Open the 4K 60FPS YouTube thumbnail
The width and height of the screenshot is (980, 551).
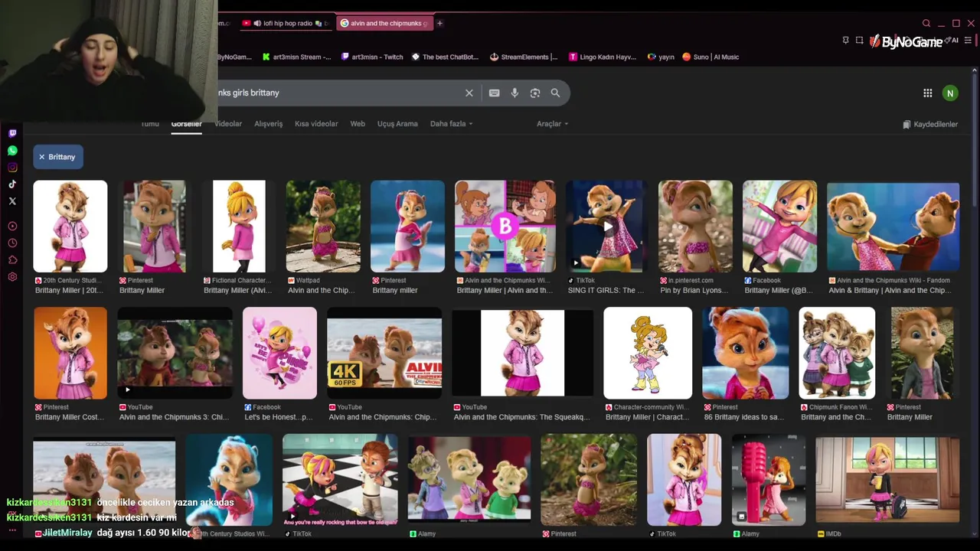coord(384,353)
